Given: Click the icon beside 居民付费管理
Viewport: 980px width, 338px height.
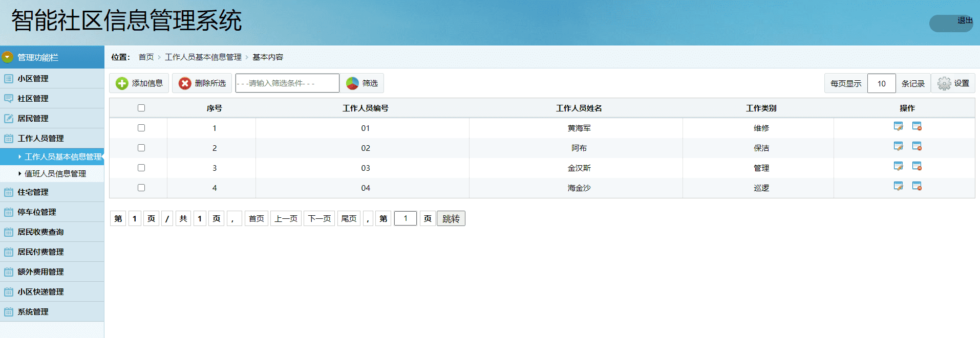Looking at the screenshot, I should pyautogui.click(x=9, y=252).
